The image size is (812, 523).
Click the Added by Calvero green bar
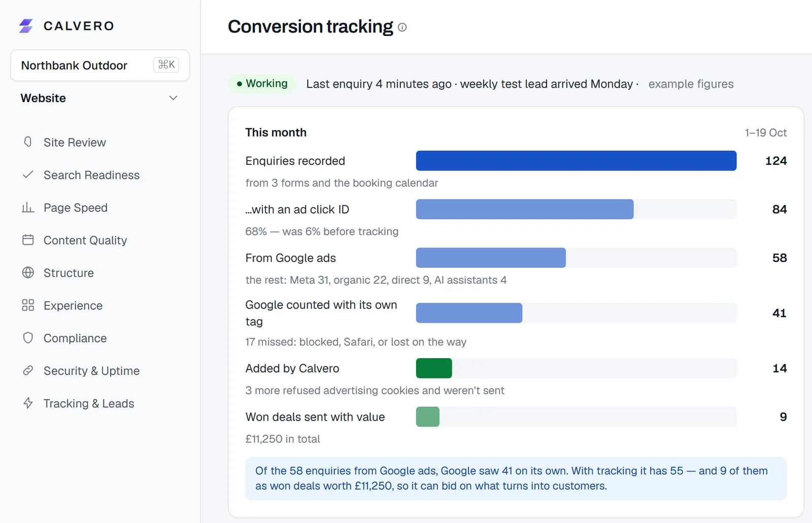(x=434, y=368)
